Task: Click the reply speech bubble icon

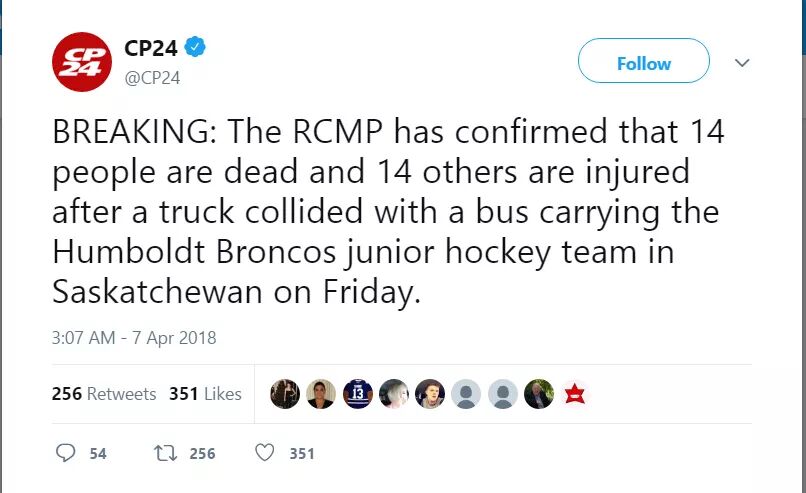Action: click(66, 453)
